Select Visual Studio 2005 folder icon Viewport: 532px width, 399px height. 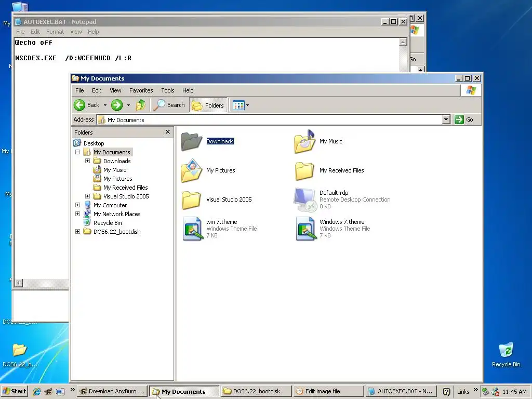point(191,199)
